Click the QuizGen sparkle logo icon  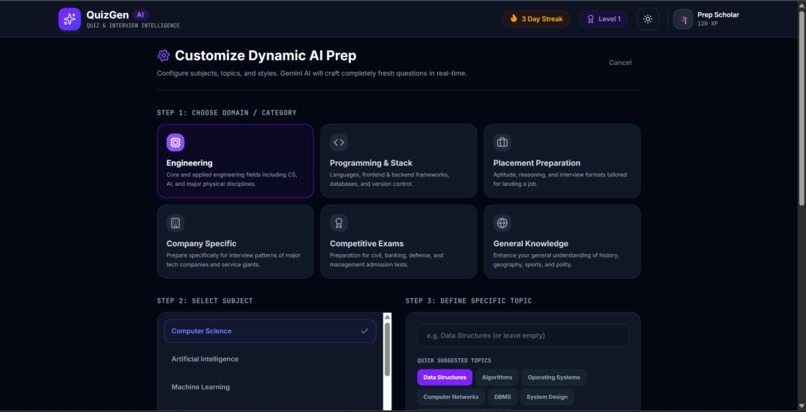coord(69,19)
